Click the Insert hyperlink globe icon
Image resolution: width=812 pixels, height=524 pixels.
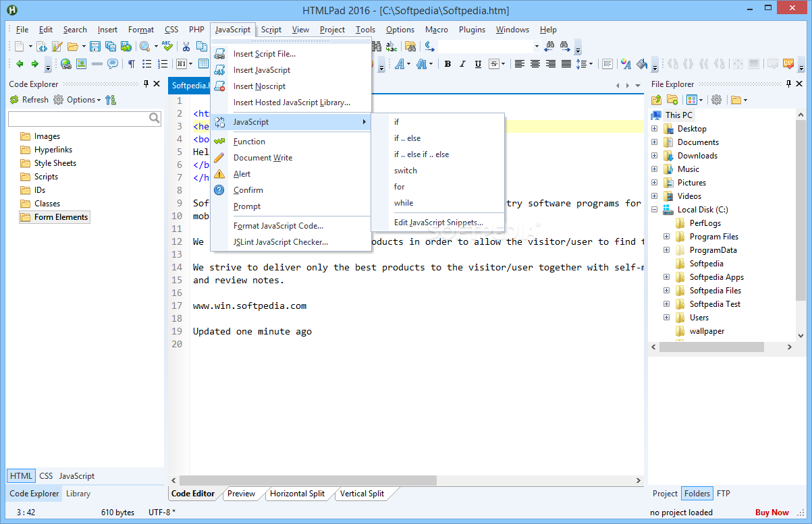66,64
